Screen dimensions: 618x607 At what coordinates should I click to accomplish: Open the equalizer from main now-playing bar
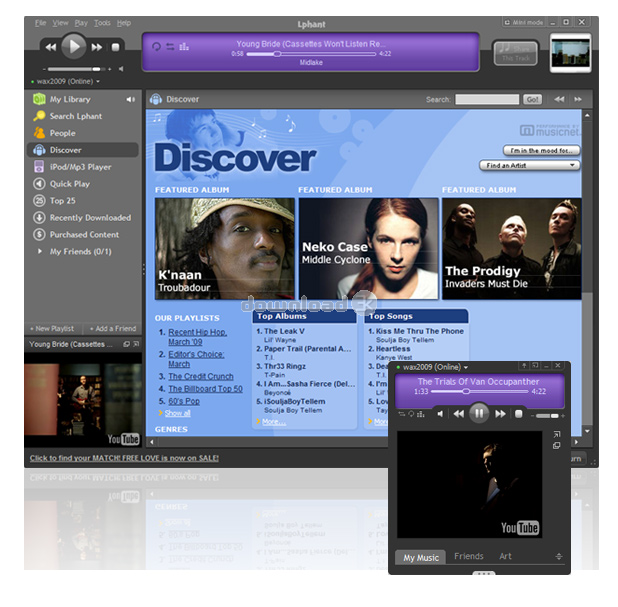[184, 47]
